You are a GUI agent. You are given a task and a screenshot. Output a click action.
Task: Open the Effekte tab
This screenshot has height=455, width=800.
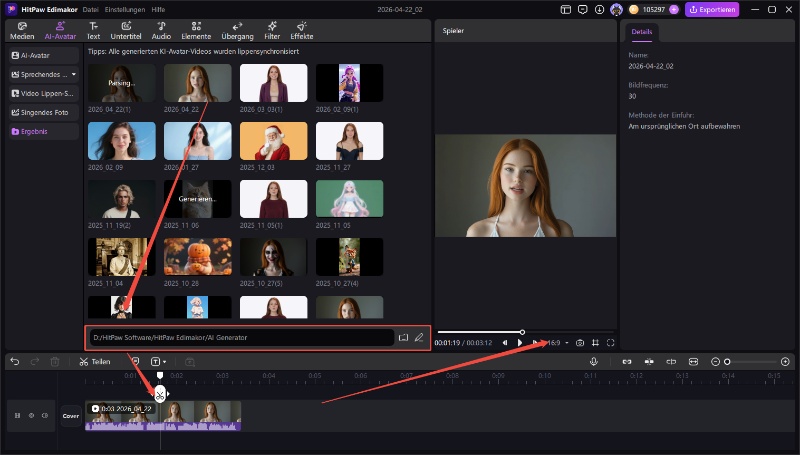click(302, 31)
